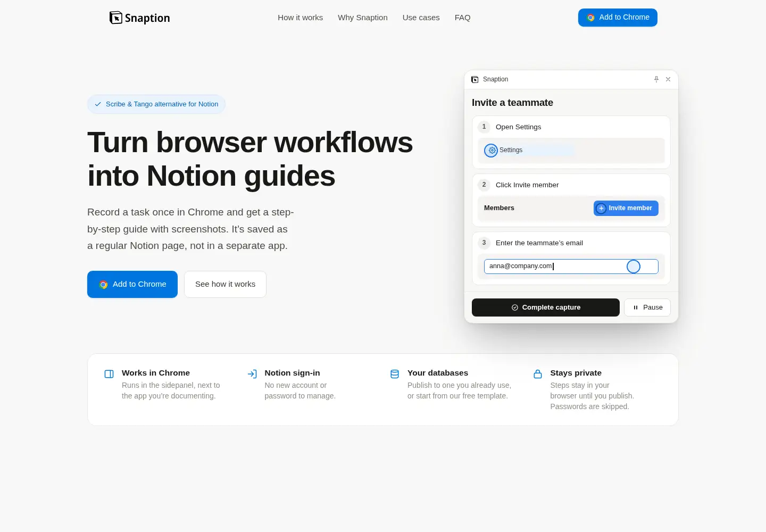Image resolution: width=766 pixels, height=532 pixels.
Task: Click the Settings gear icon in step 1
Action: click(x=492, y=151)
